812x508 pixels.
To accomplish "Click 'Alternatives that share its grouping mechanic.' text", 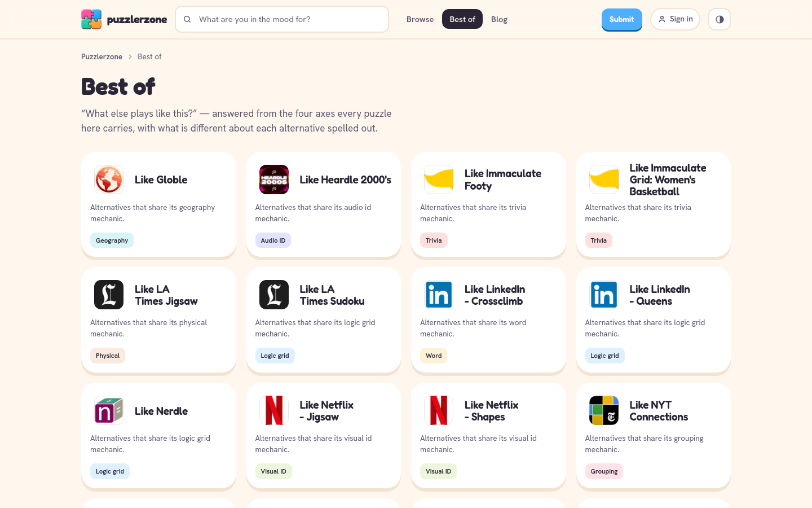I will tap(644, 444).
